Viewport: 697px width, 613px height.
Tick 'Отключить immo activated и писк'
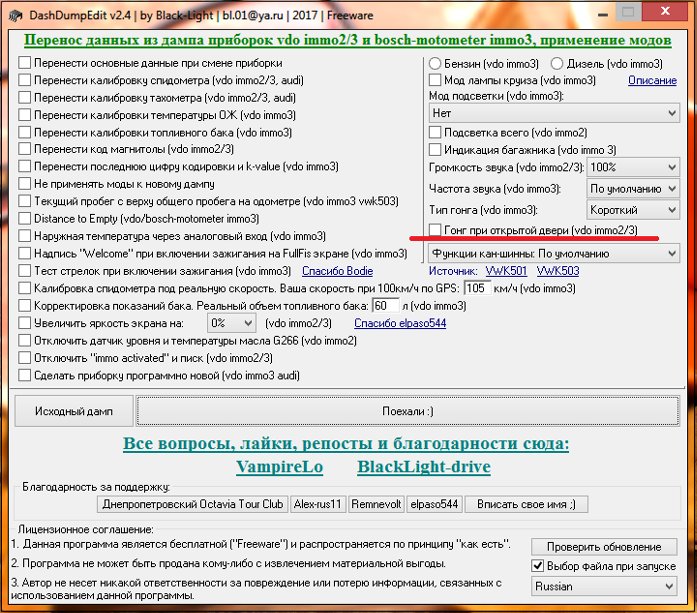point(24,358)
